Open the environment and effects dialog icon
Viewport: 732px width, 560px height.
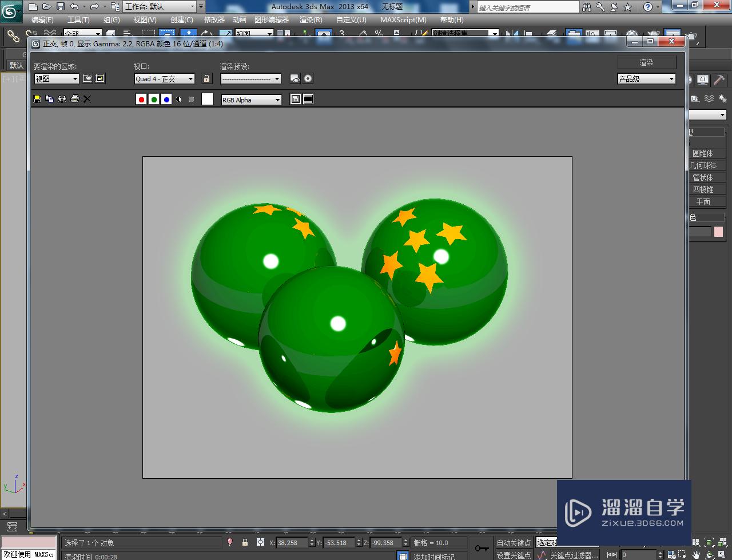pos(308,78)
